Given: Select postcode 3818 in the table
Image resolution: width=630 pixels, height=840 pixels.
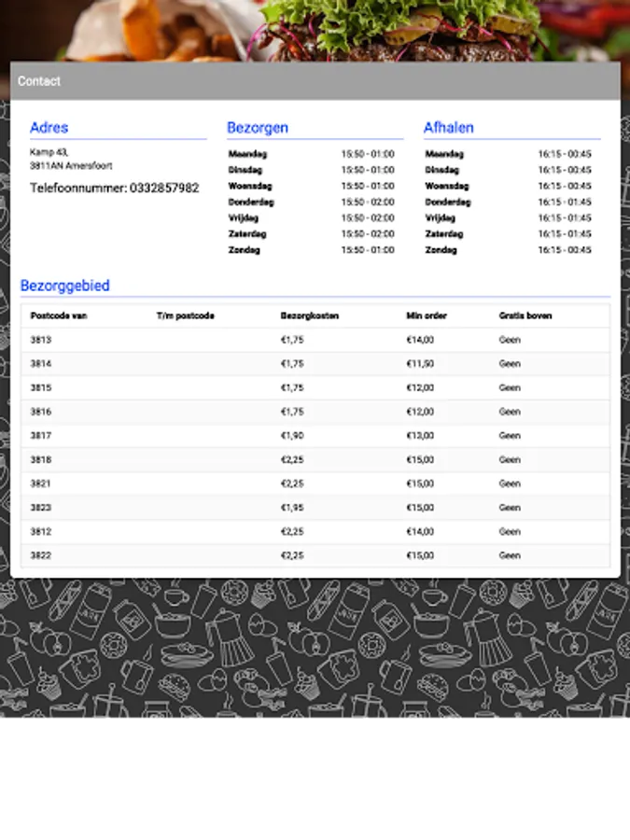Looking at the screenshot, I should coord(41,460).
